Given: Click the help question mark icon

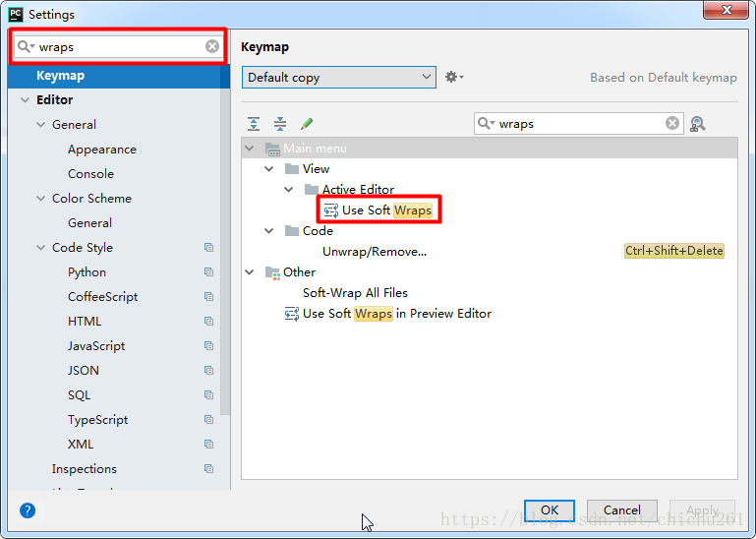Looking at the screenshot, I should pos(28,510).
